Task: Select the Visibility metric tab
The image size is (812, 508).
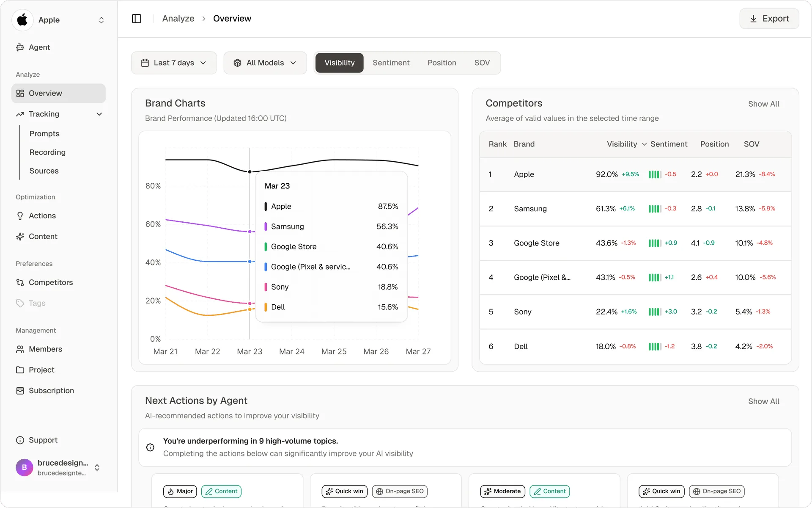Action: pos(340,63)
